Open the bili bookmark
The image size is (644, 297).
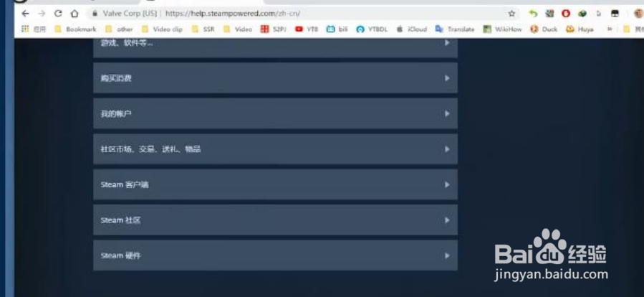[337, 29]
